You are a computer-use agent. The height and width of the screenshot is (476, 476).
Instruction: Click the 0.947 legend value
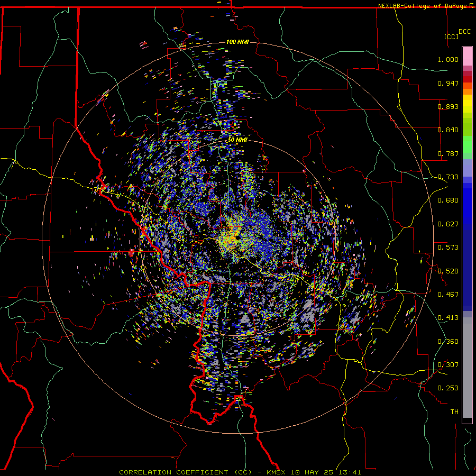click(x=448, y=83)
